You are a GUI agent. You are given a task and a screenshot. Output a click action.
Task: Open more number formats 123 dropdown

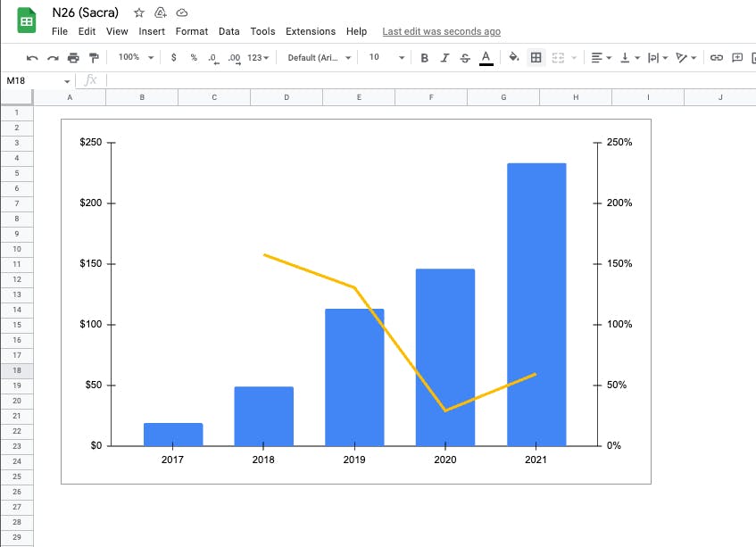coord(258,58)
